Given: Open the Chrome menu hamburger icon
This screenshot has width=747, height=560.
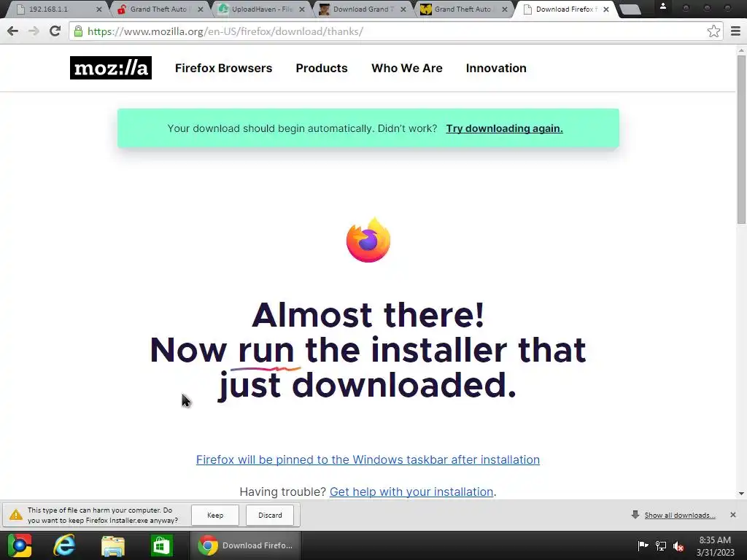Looking at the screenshot, I should [x=735, y=31].
